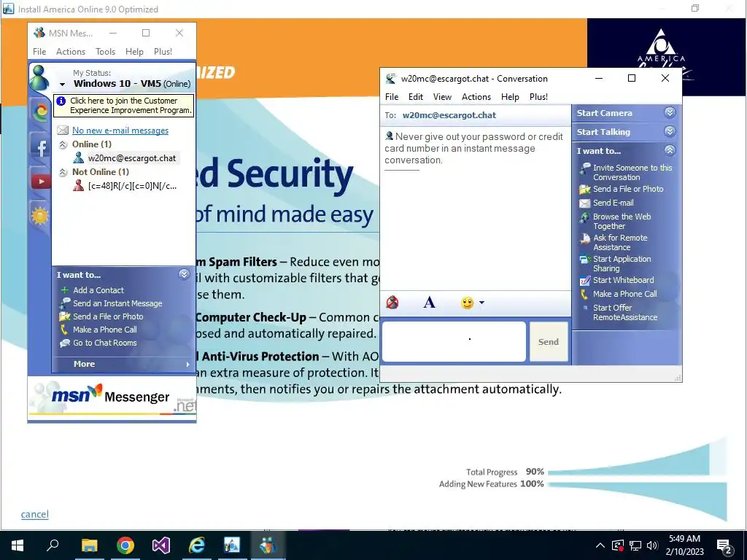Image resolution: width=747 pixels, height=560 pixels.
Task: Open the conversation Edit menu
Action: coord(415,97)
